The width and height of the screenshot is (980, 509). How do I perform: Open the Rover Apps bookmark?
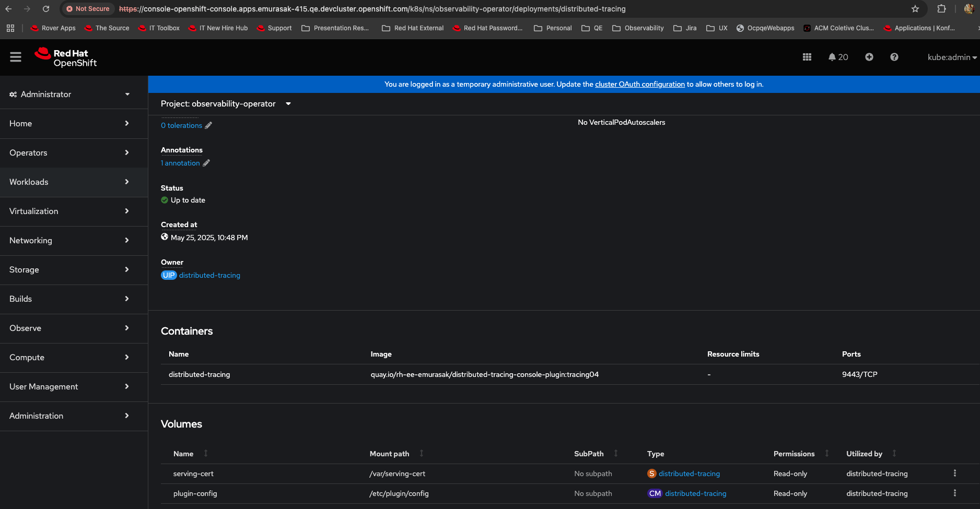(x=53, y=28)
